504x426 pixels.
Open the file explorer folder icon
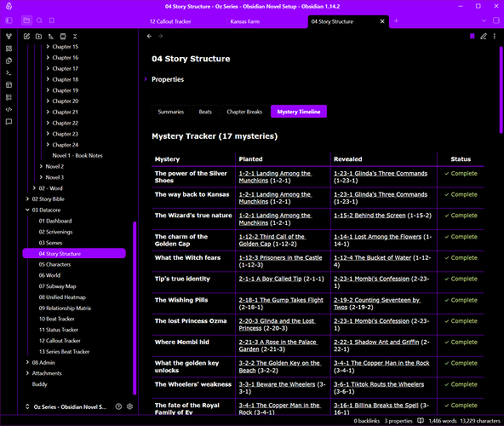click(x=26, y=20)
